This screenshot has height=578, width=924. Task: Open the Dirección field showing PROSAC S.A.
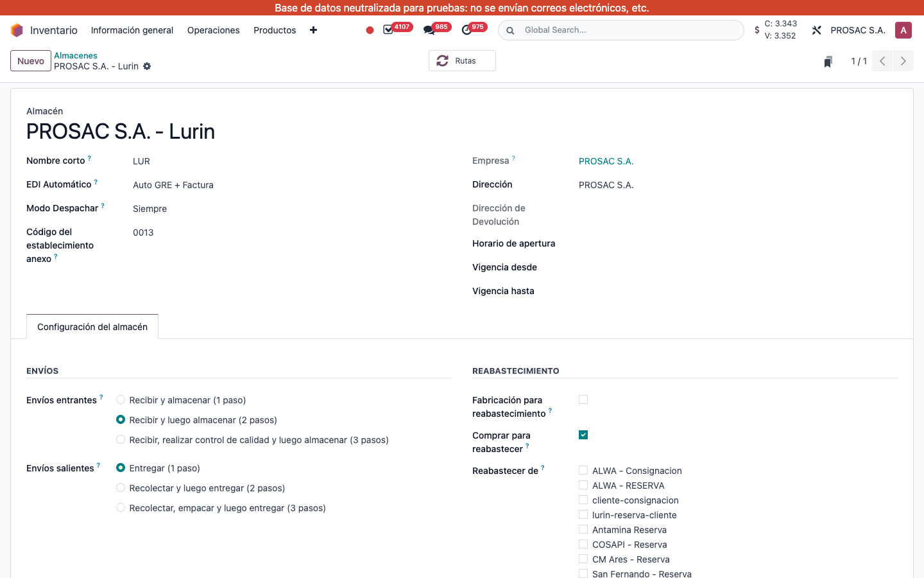pyautogui.click(x=738, y=185)
